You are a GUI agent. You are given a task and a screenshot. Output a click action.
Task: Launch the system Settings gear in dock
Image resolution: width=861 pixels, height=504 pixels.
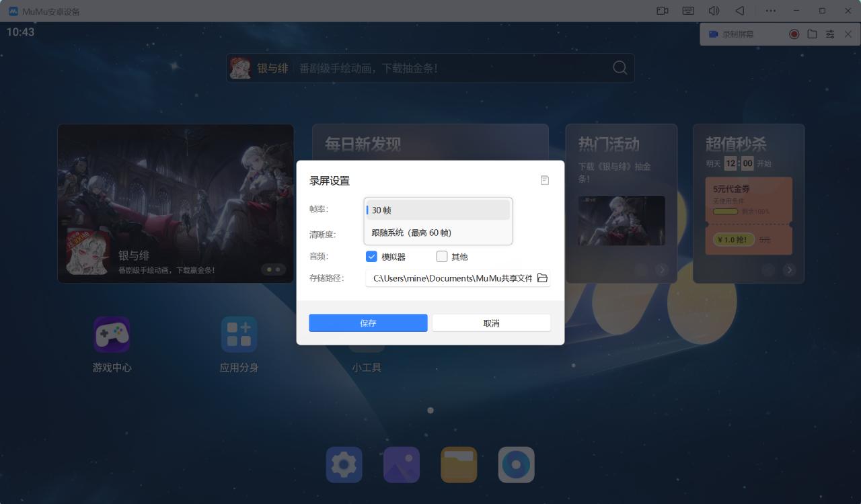click(x=344, y=464)
